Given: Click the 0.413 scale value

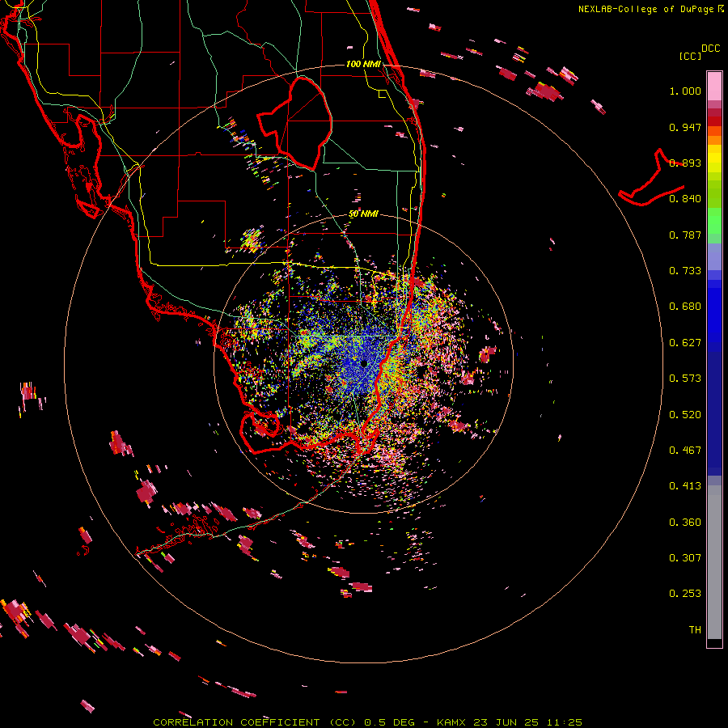Looking at the screenshot, I should [685, 486].
